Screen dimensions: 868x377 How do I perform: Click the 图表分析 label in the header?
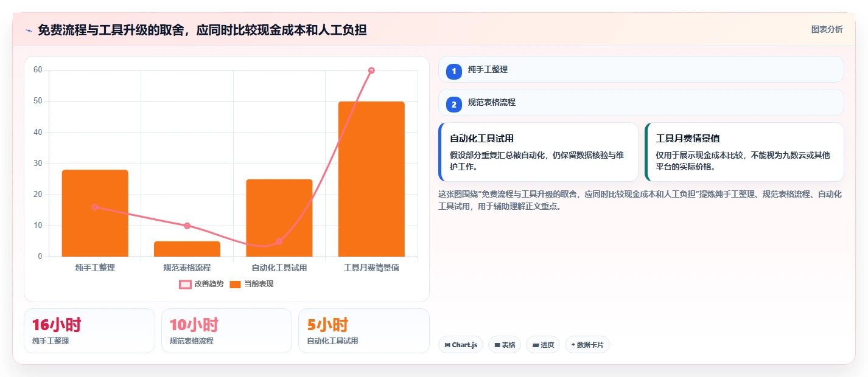[x=827, y=29]
